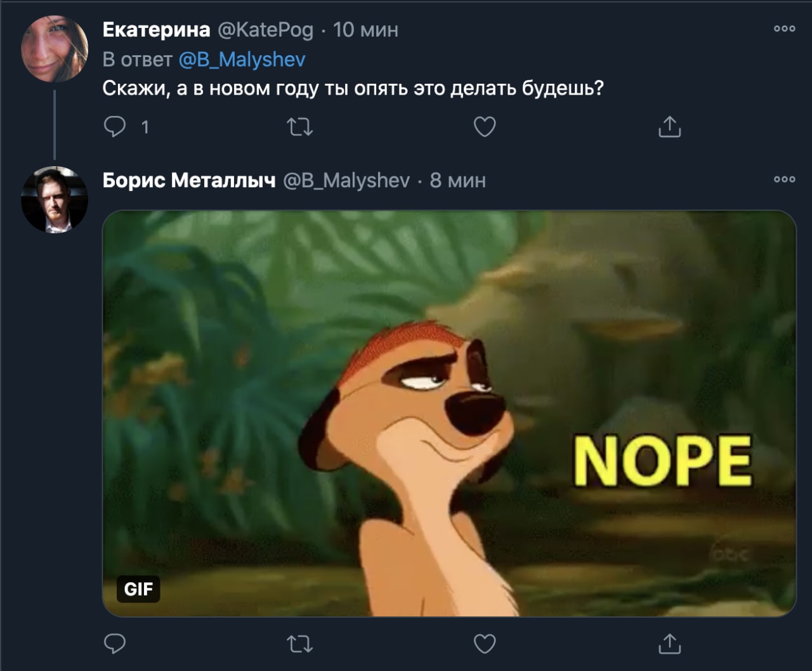This screenshot has width=812, height=671.
Task: Share Борис Металлыч's GIF tweet
Action: point(669,644)
